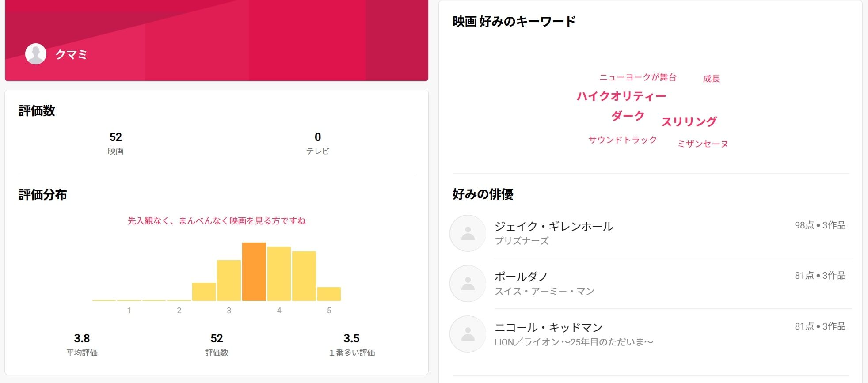
Task: Click the 0 テレビ rating count
Action: (x=317, y=143)
